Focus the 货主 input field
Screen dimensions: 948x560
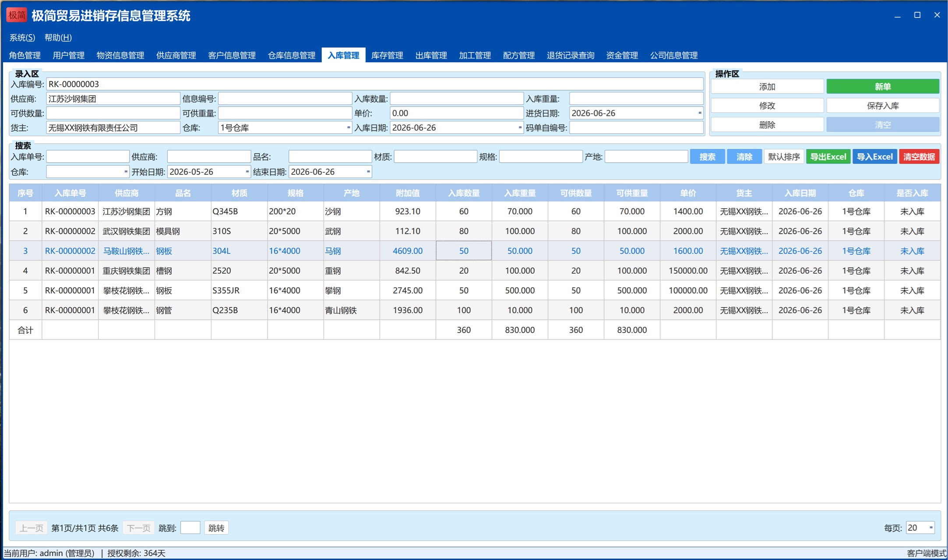[113, 128]
